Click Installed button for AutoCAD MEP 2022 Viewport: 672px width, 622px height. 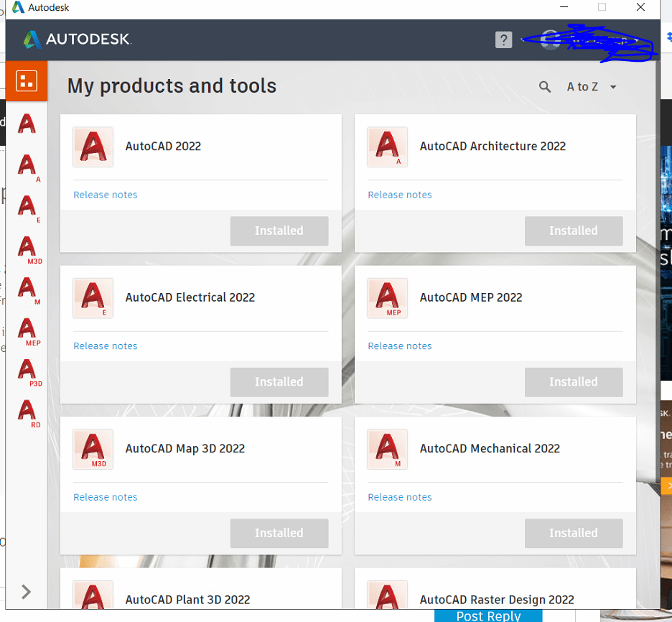click(x=574, y=382)
